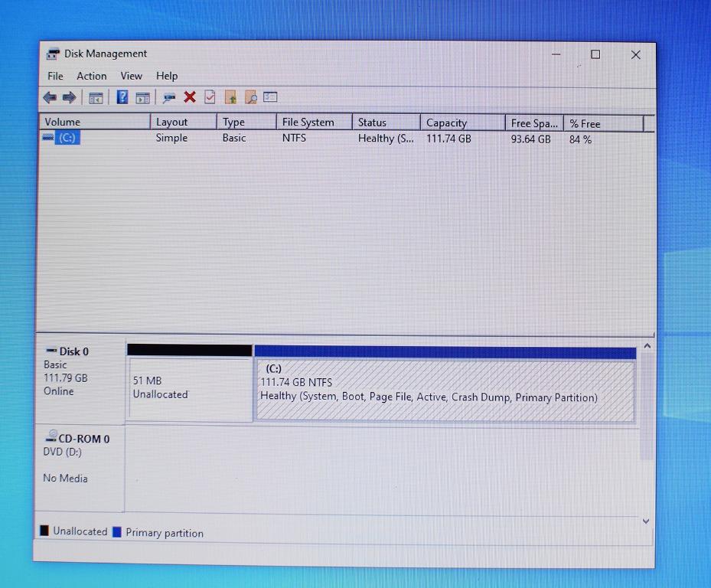
Task: Open the File menu
Action: (x=54, y=76)
